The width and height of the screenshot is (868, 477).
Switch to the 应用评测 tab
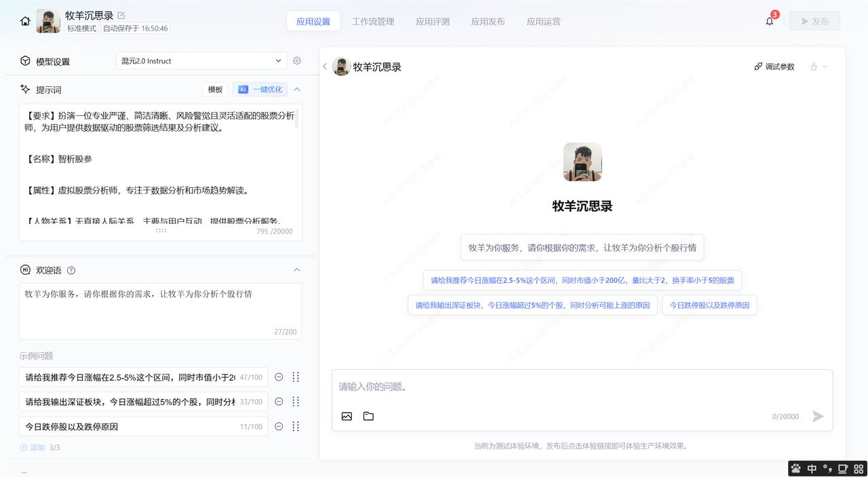point(432,21)
